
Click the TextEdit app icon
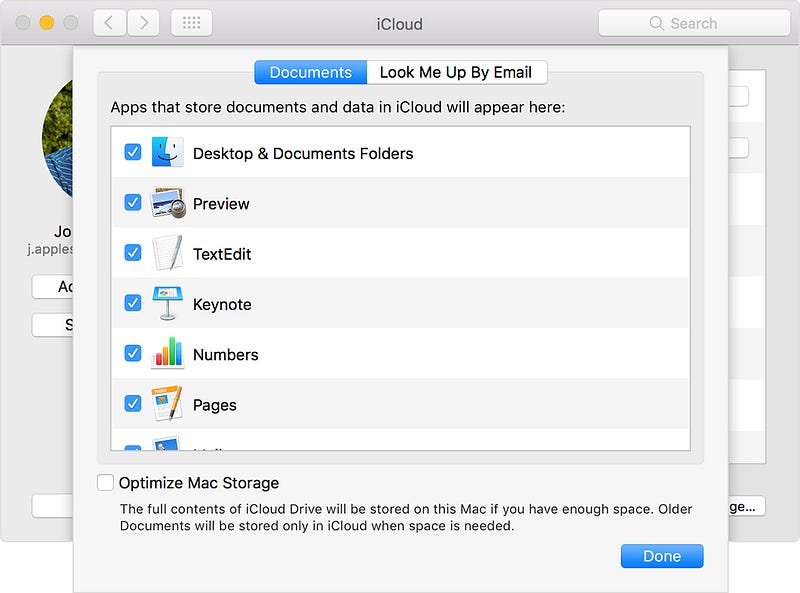(167, 254)
